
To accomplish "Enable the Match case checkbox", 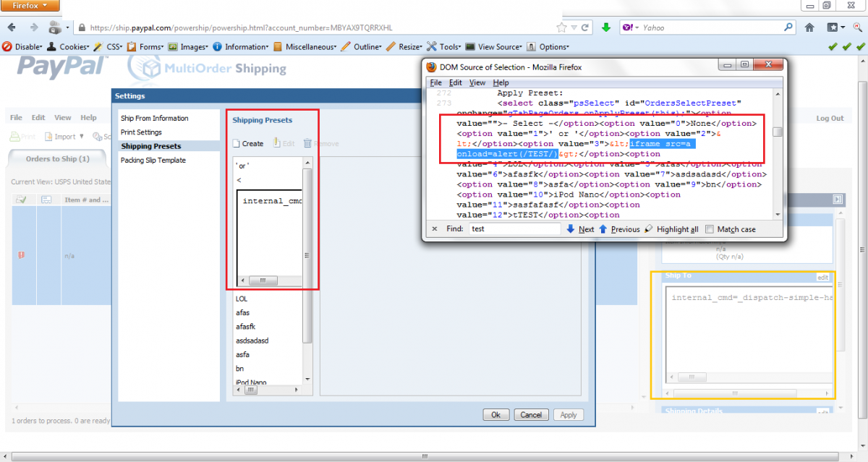I will 710,229.
